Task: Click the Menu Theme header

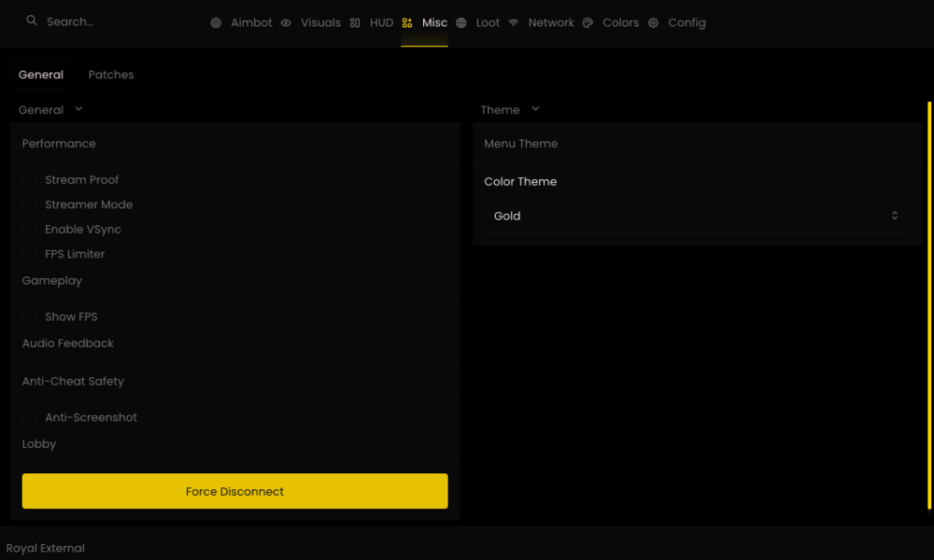Action: point(520,144)
